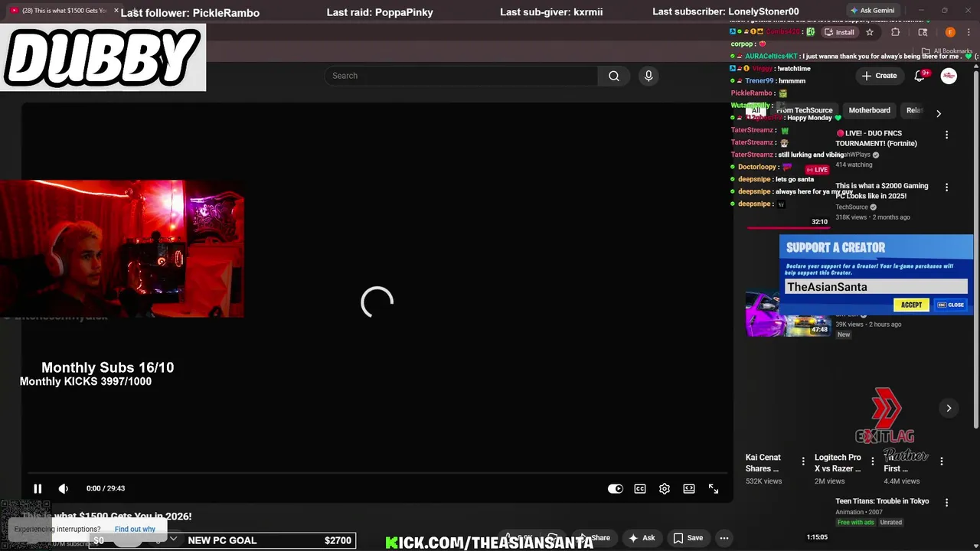The width and height of the screenshot is (980, 551).
Task: Click the TheAsianSanta creator code field
Action: 876,287
